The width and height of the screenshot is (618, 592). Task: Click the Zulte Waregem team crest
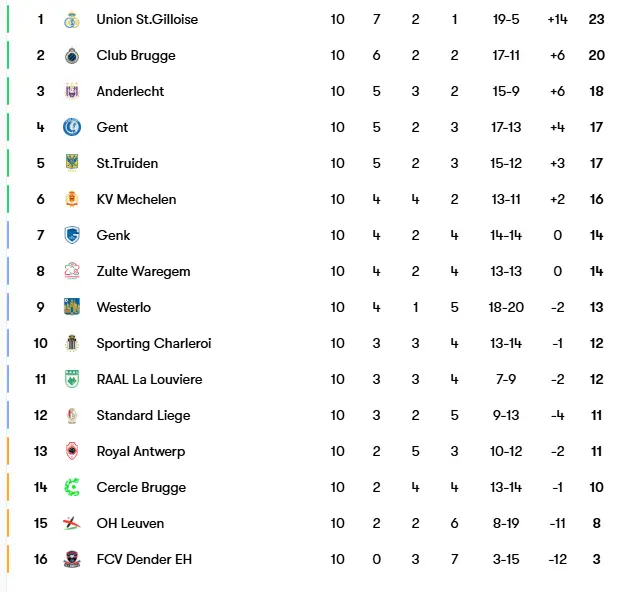71,272
